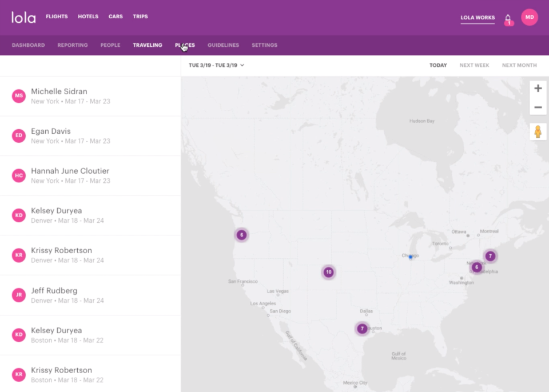549x392 pixels.
Task: Show travelers for Today
Action: click(x=438, y=65)
